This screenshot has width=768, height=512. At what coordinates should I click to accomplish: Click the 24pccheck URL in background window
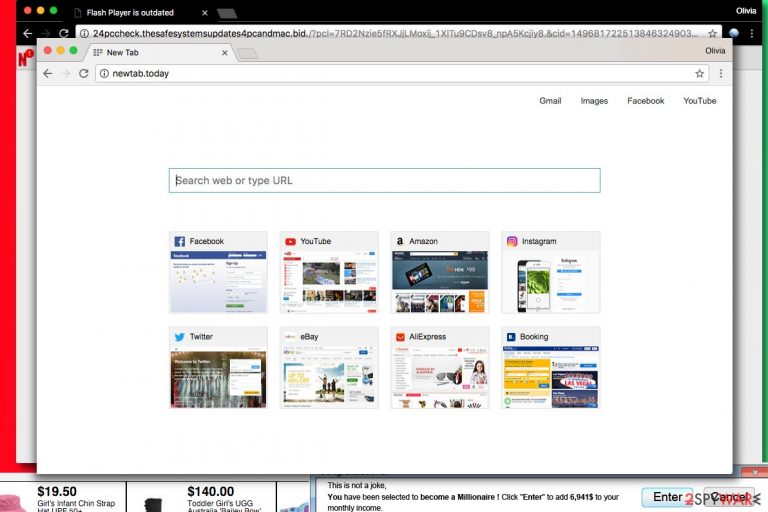coord(395,33)
